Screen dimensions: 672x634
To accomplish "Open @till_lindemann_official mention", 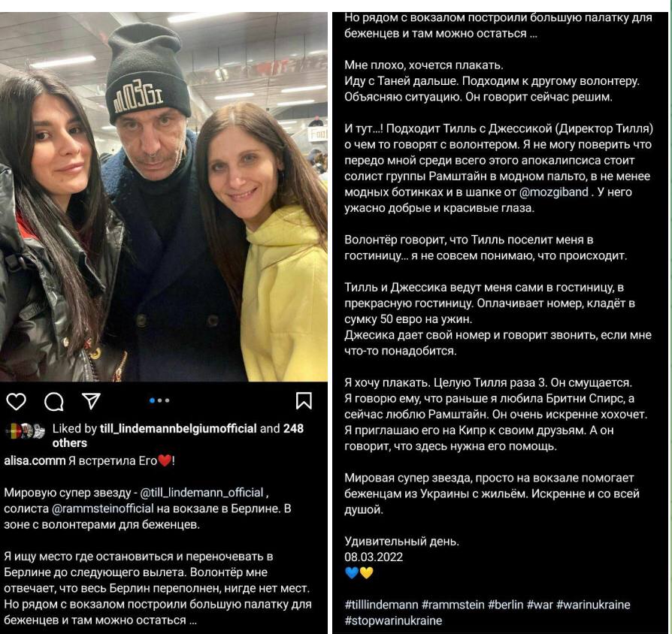I will (202, 493).
